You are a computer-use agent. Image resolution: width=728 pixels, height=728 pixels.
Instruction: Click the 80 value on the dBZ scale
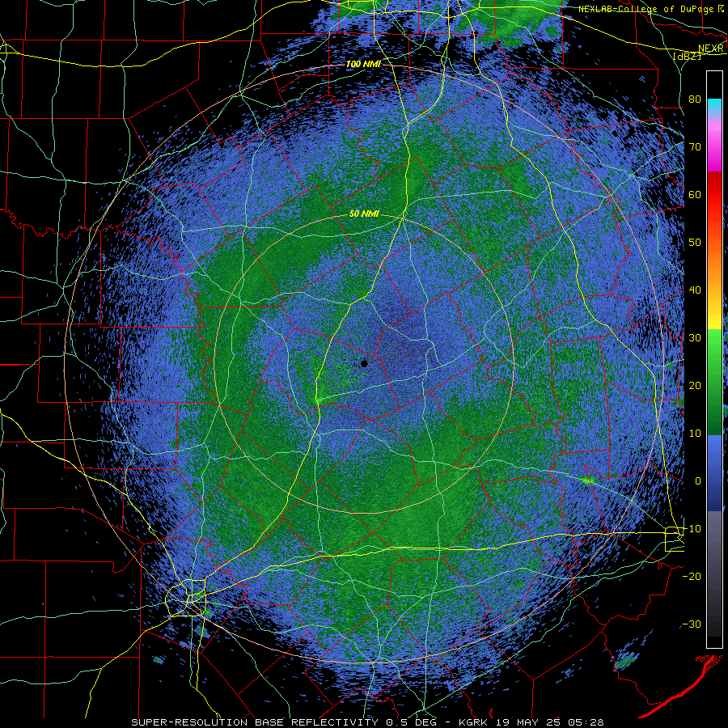coord(695,99)
